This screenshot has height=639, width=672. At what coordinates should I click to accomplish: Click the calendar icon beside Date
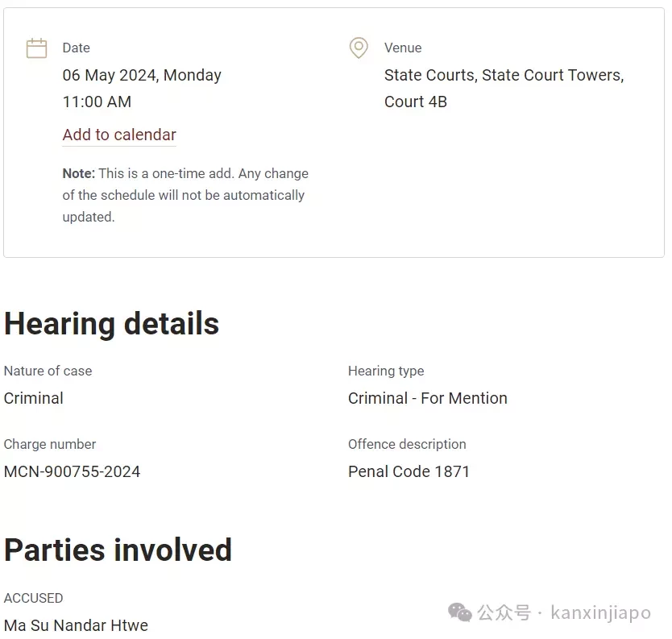[36, 48]
